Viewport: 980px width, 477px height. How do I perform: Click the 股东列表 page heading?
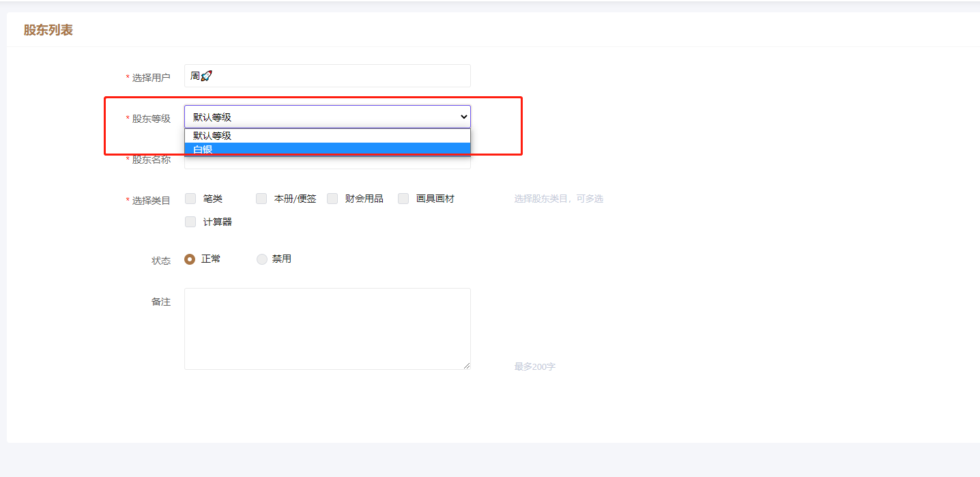coord(48,30)
